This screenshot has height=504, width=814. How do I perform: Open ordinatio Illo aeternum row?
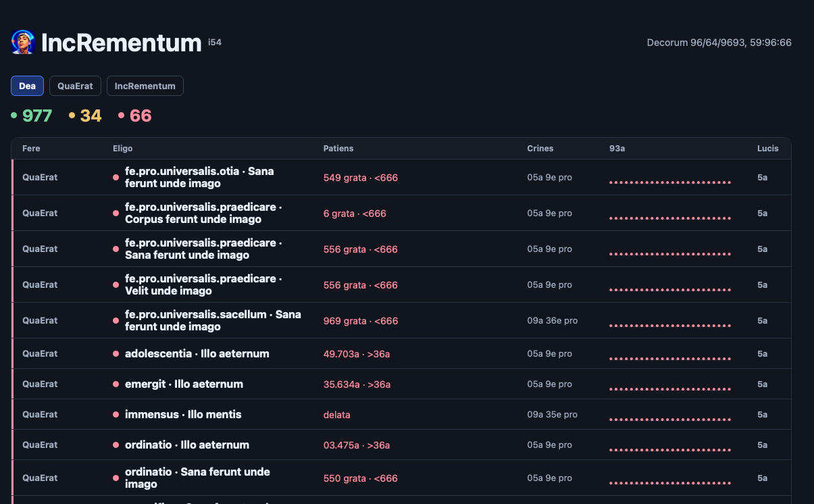click(401, 445)
